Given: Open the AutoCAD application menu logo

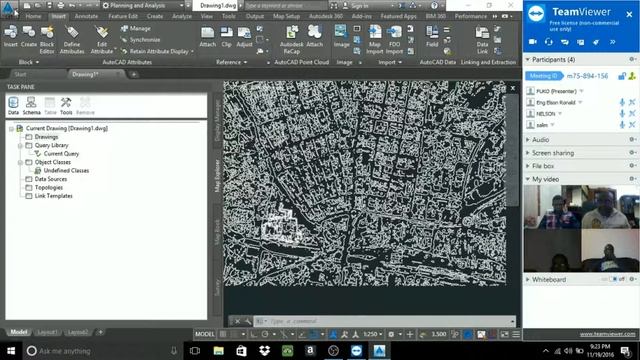Looking at the screenshot, I should (x=8, y=9).
